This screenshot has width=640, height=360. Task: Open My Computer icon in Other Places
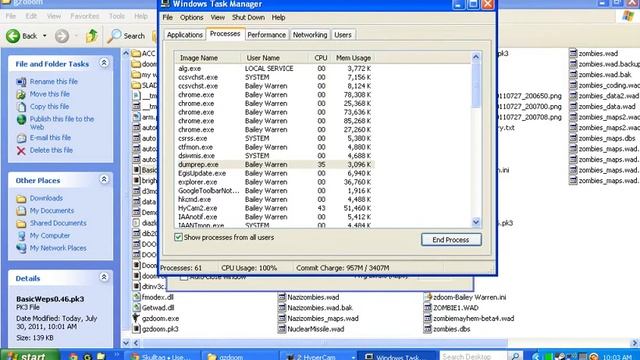[x=21, y=236]
